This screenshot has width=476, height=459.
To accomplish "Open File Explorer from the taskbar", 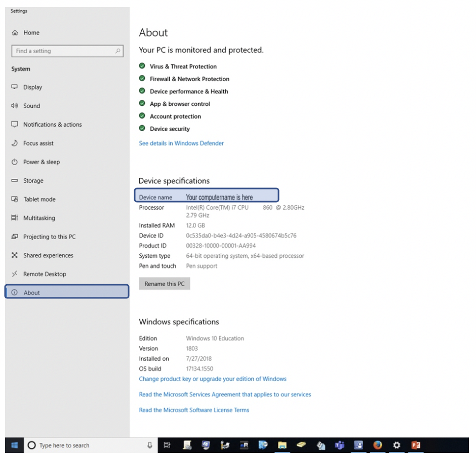I will (282, 445).
